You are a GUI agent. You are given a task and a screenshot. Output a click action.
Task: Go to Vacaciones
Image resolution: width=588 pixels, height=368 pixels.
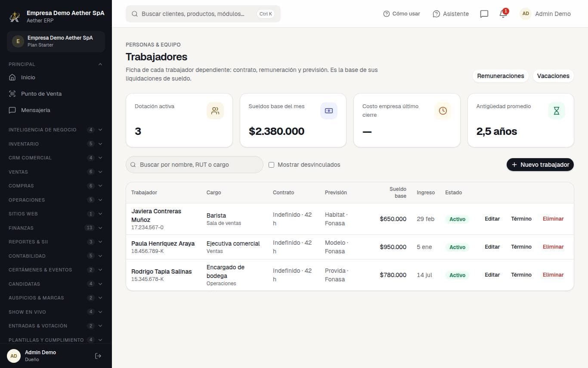(x=553, y=76)
